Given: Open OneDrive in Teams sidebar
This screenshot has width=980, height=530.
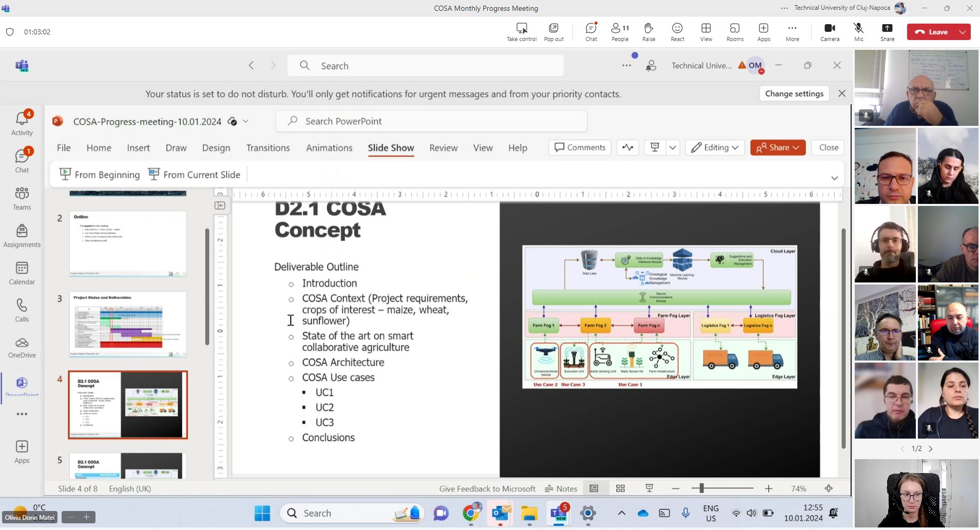Looking at the screenshot, I should pyautogui.click(x=22, y=347).
